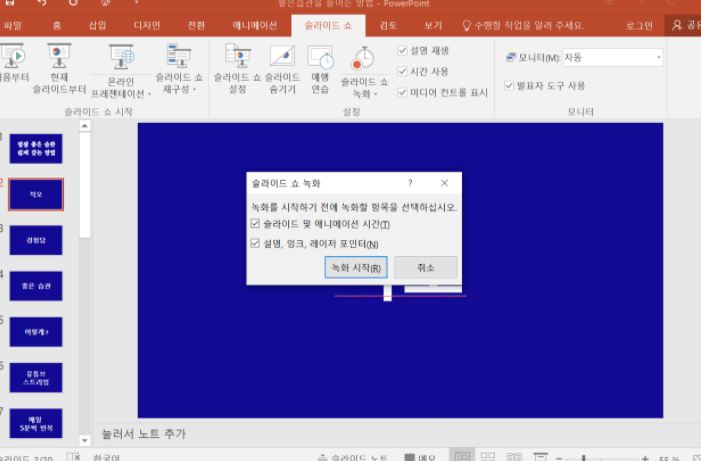The width and height of the screenshot is (701, 461).
Task: Uncheck 슬라이드 및 애니메이션 시간 checkbox
Action: (x=255, y=224)
